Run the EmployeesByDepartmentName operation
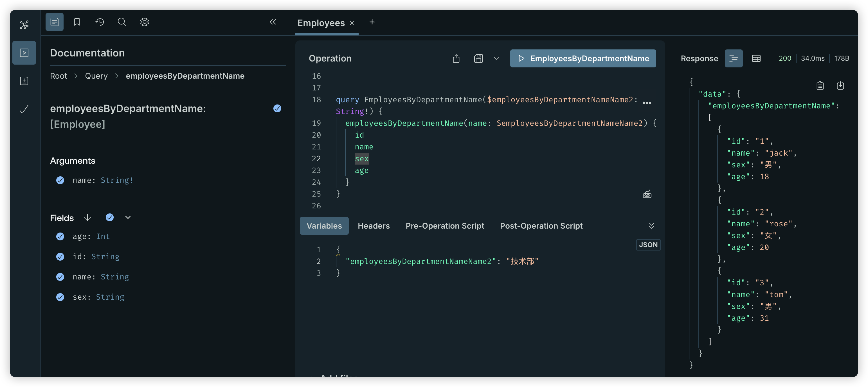868x387 pixels. [583, 58]
